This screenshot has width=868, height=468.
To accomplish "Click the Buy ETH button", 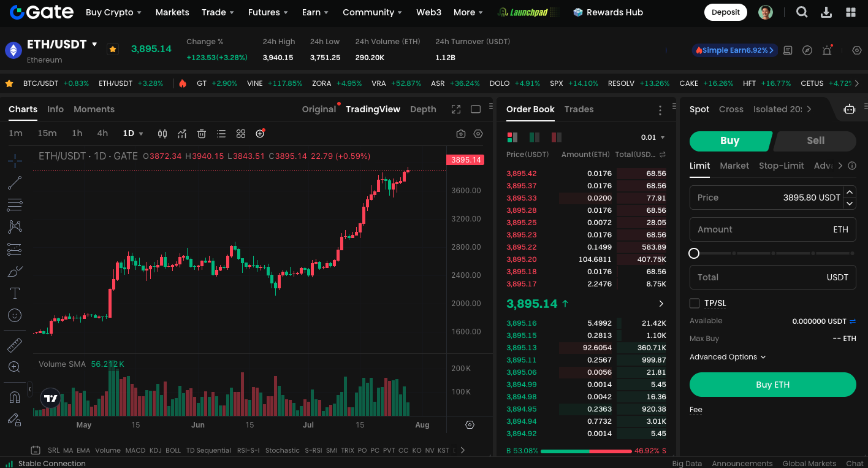I will click(x=772, y=385).
